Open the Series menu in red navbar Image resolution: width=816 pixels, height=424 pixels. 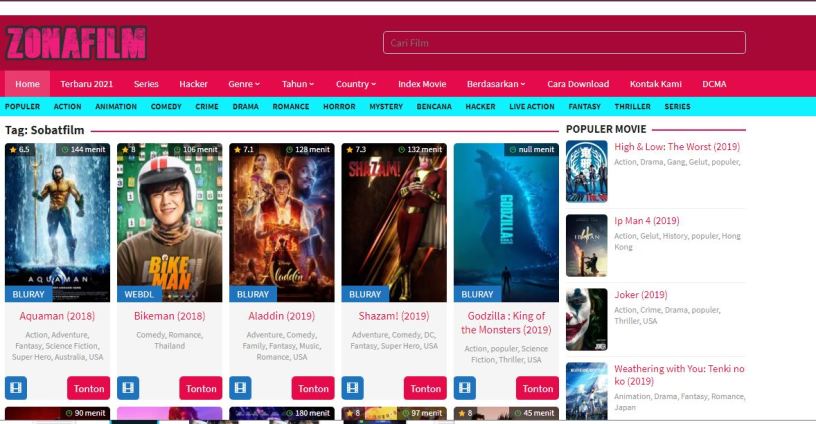coord(146,84)
